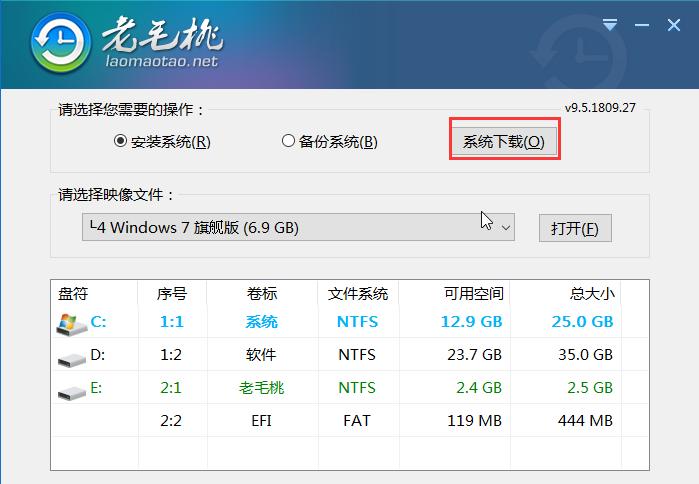Screen dimensions: 699x484
Task: Click the 软件 volume label
Action: 261,354
